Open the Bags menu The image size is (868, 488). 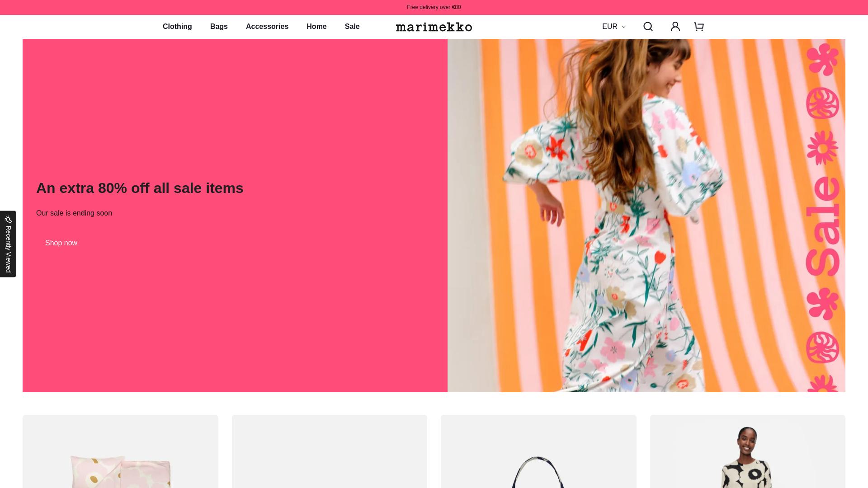click(x=219, y=27)
